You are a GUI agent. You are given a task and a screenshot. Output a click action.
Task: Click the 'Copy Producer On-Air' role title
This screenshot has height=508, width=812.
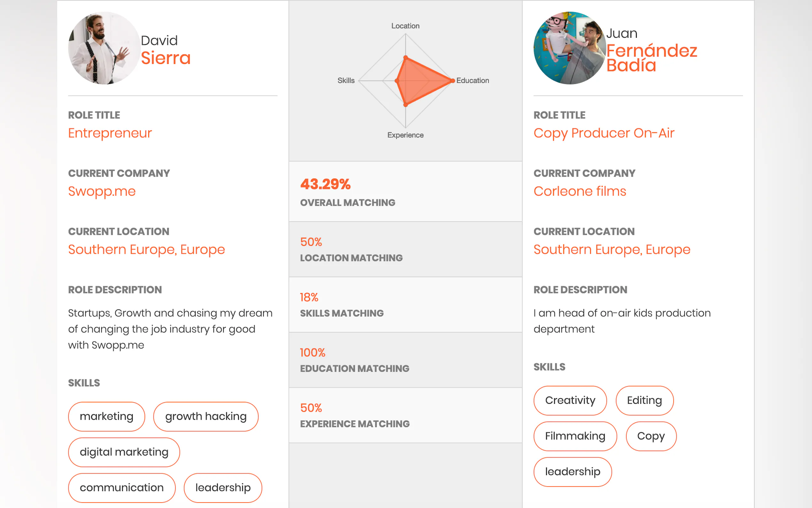(x=604, y=133)
